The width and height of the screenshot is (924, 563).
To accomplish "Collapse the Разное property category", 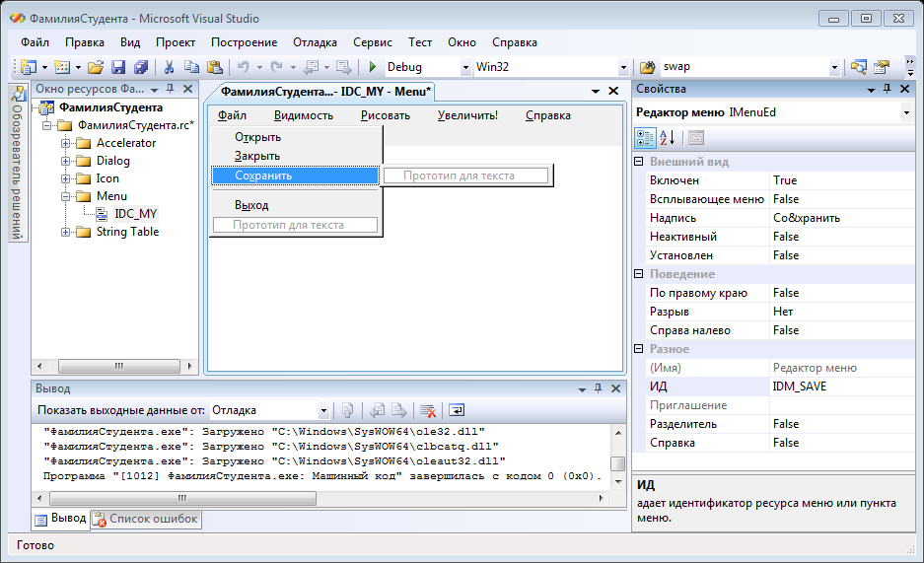I will click(x=639, y=349).
